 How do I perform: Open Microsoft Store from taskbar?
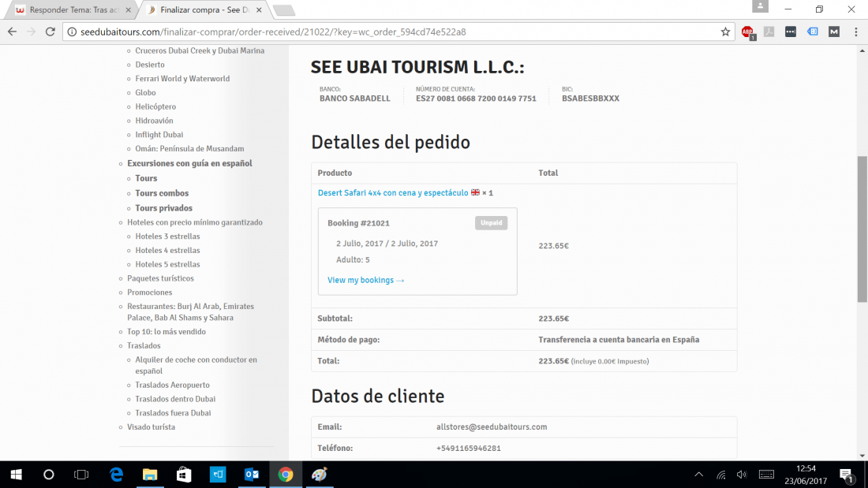[184, 475]
